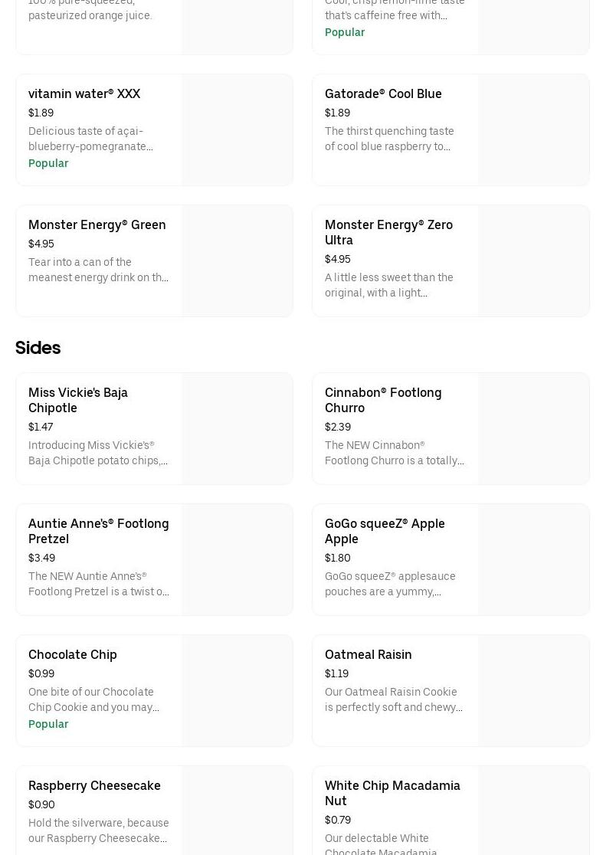Screen dimensions: 616x855
Task: Select GoGo squeeZ Apple Apple
Action: click(x=385, y=531)
